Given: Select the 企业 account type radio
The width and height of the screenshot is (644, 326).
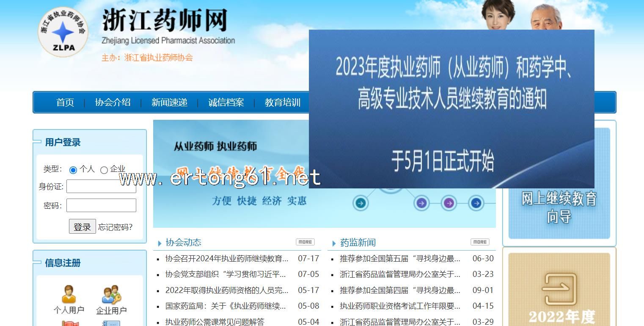Looking at the screenshot, I should click(x=104, y=170).
